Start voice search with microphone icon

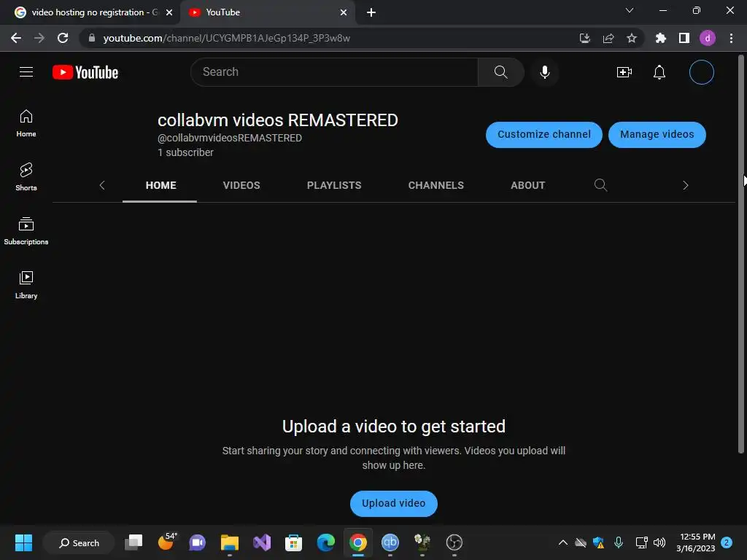tap(544, 72)
